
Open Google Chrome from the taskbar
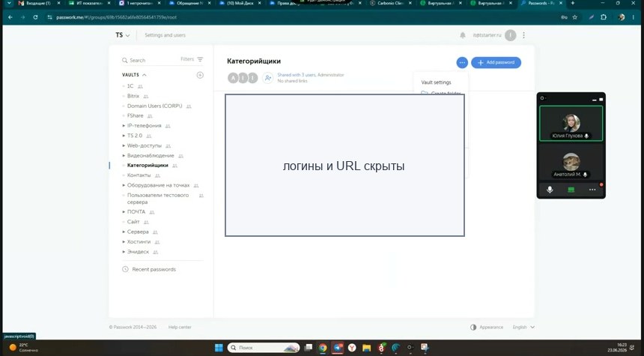323,348
